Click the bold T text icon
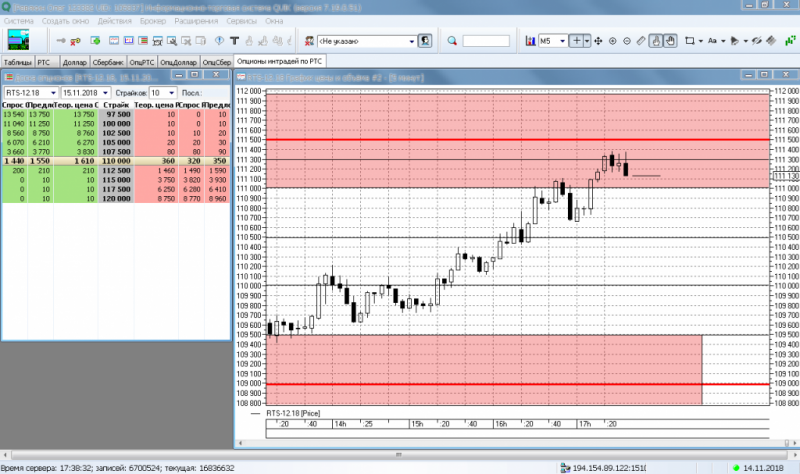Viewport: 800px width, 474px height. click(234, 41)
